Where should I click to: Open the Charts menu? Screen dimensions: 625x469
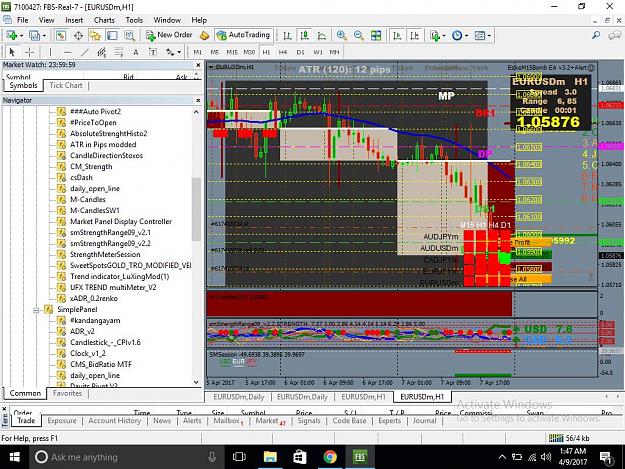(104, 20)
